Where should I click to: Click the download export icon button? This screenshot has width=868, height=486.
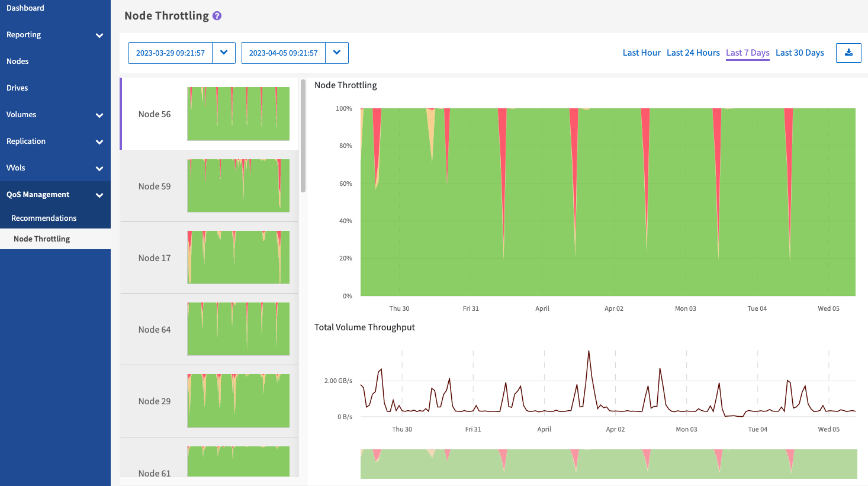coord(848,53)
